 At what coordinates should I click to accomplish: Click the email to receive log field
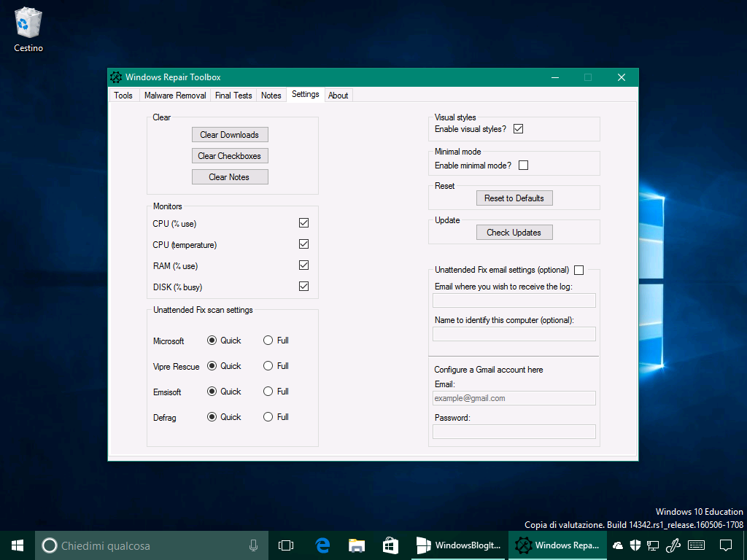pyautogui.click(x=514, y=300)
